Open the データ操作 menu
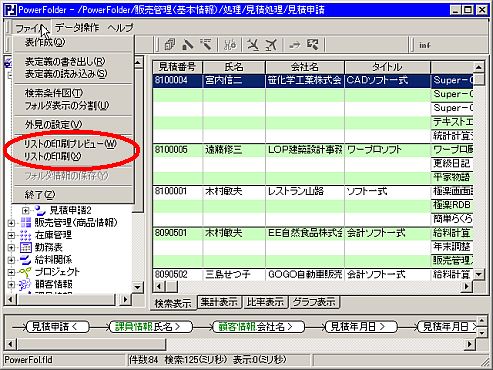 pyautogui.click(x=77, y=28)
